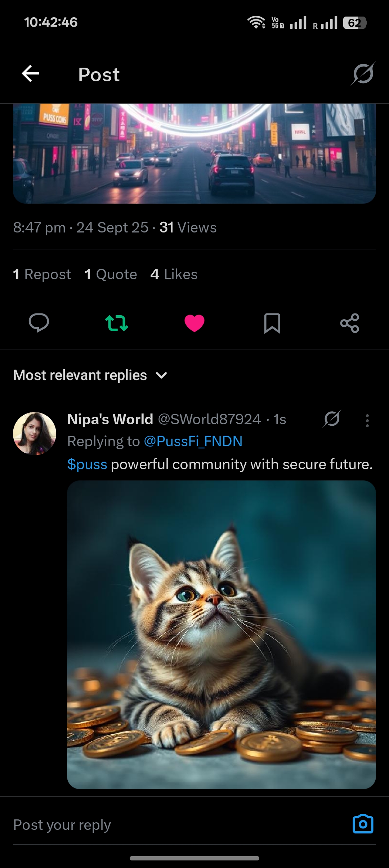The width and height of the screenshot is (389, 868).
Task: Undo the green repost button
Action: (x=116, y=323)
